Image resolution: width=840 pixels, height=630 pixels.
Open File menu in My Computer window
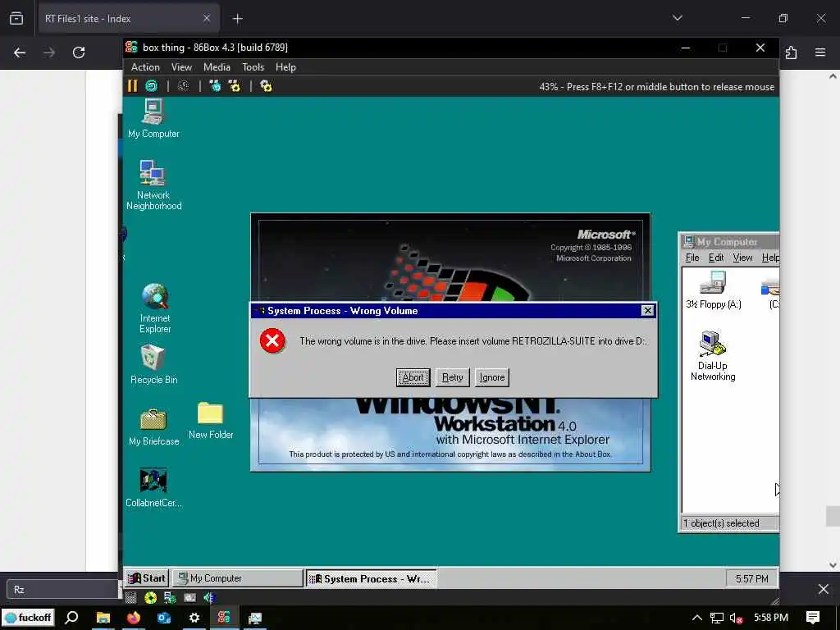[x=692, y=258]
